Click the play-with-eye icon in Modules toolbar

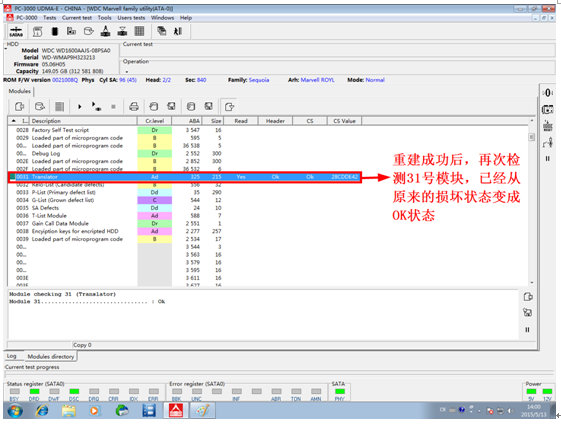coord(96,106)
